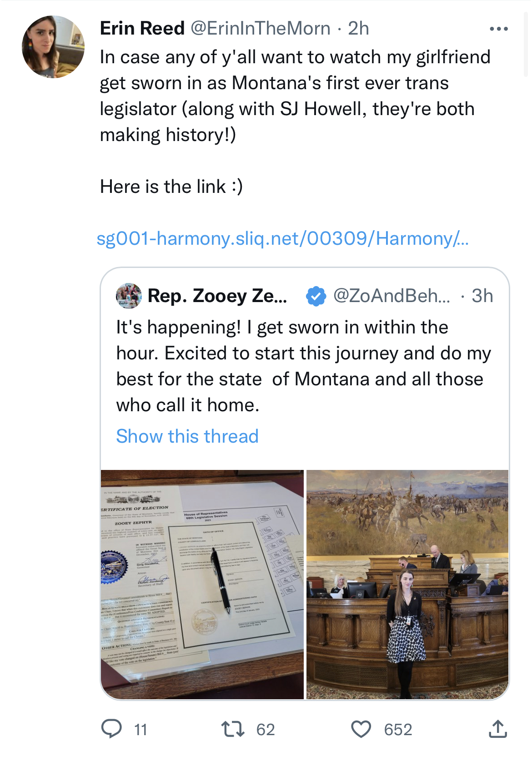Tap the retweet arrows icon

233,729
